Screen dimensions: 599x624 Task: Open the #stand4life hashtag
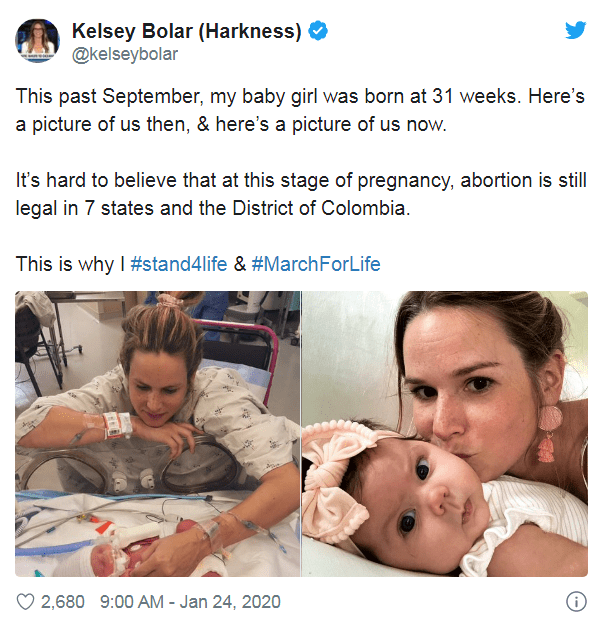coord(179,264)
